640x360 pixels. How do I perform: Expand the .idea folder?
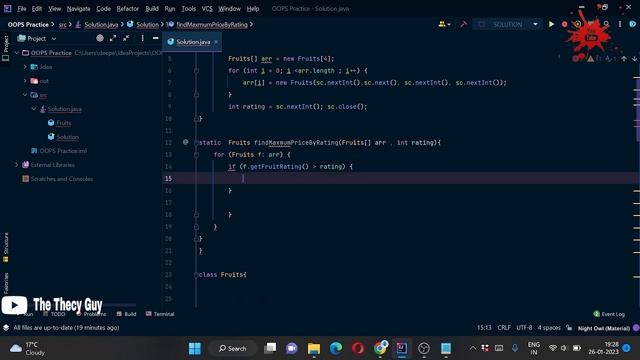tap(25, 67)
